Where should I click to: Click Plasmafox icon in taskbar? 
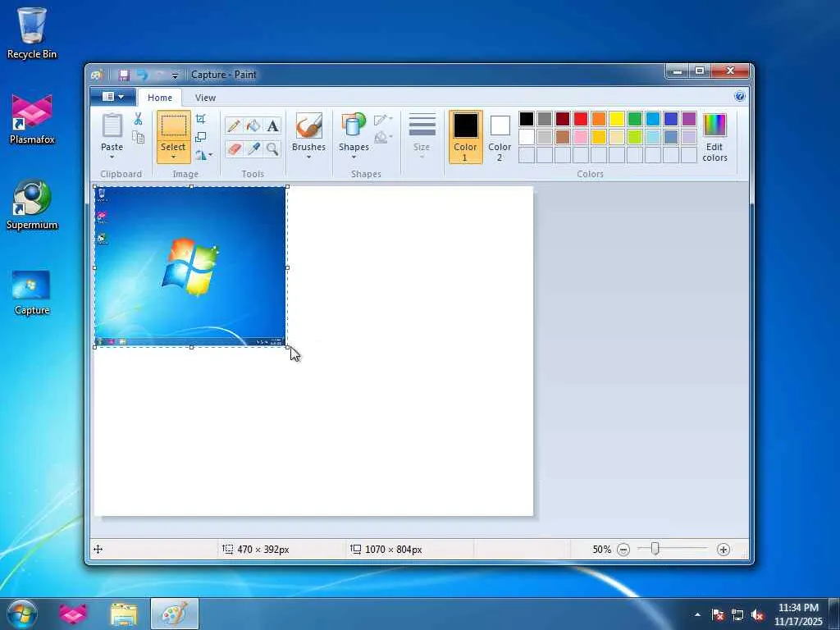tap(73, 614)
